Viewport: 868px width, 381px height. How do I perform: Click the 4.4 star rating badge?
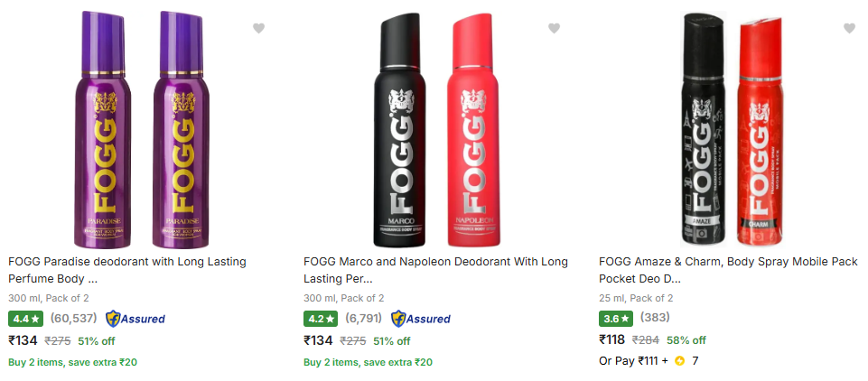pyautogui.click(x=26, y=319)
